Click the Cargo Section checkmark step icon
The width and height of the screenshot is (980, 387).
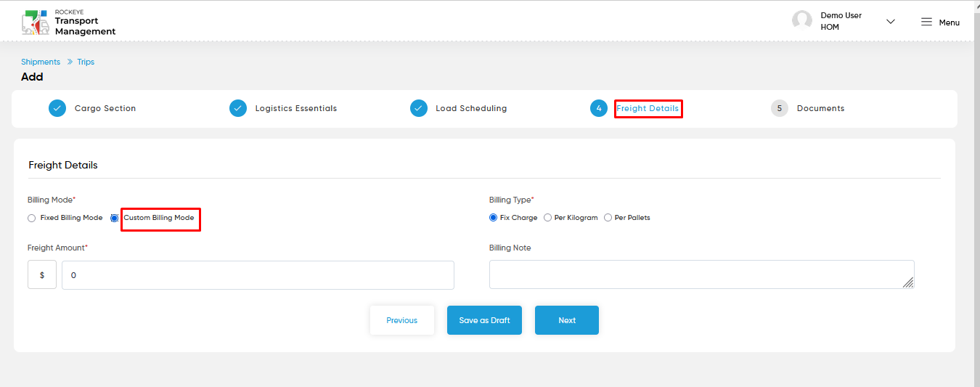pyautogui.click(x=57, y=108)
